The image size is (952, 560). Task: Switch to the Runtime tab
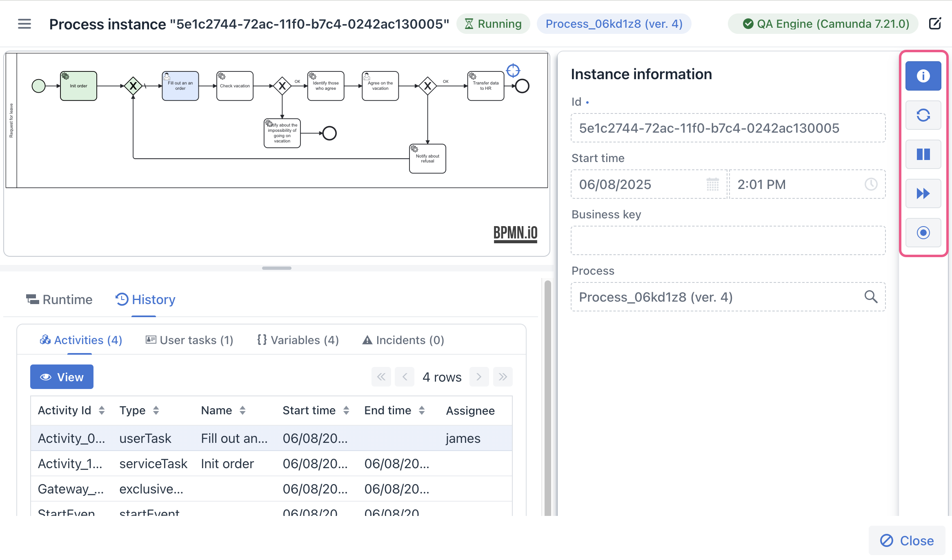59,300
